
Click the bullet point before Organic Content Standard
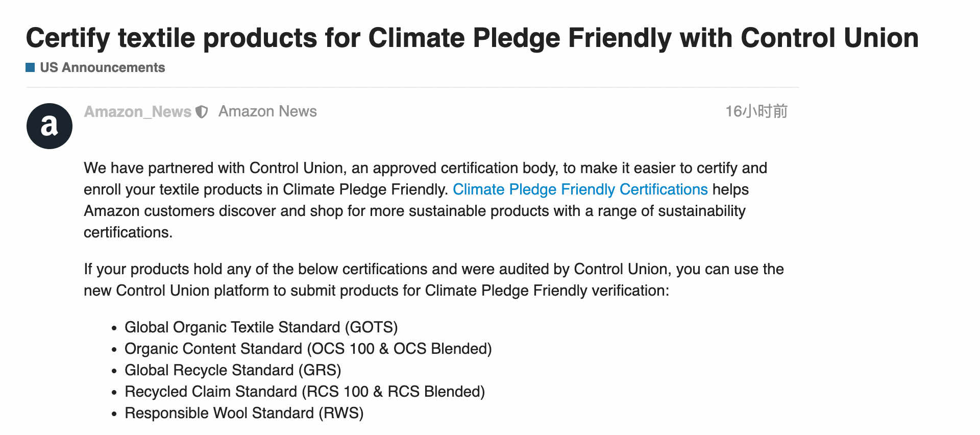pos(114,350)
